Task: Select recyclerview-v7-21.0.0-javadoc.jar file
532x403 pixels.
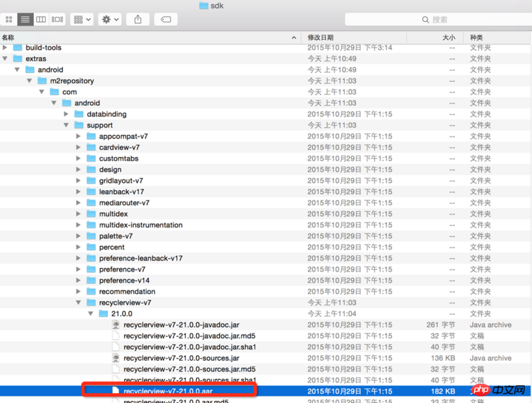Action: pos(180,325)
